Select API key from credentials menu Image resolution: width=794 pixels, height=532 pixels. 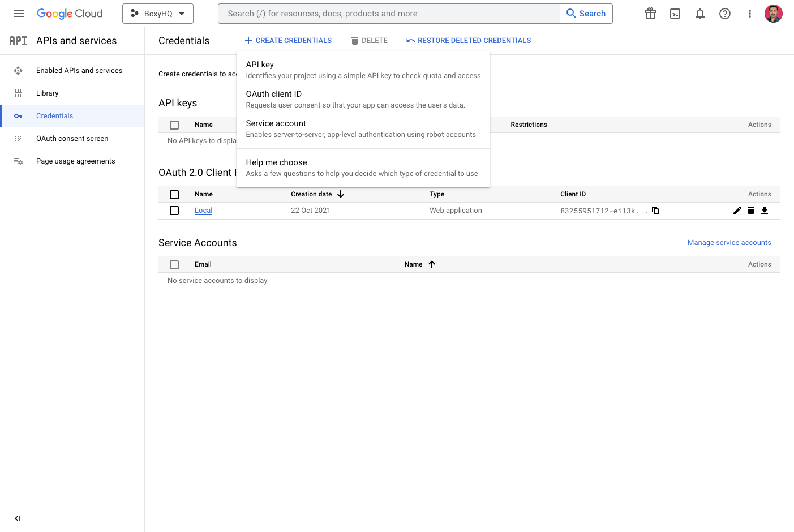tap(260, 64)
